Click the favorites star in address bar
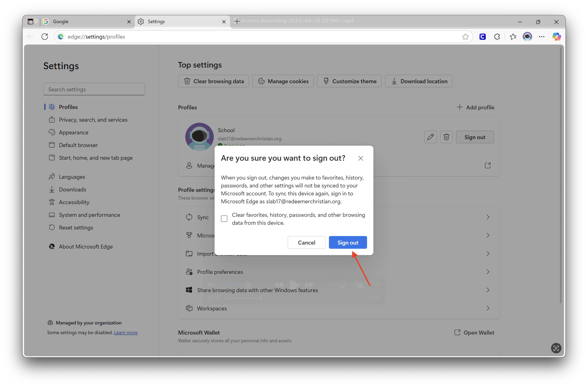 pyautogui.click(x=465, y=36)
